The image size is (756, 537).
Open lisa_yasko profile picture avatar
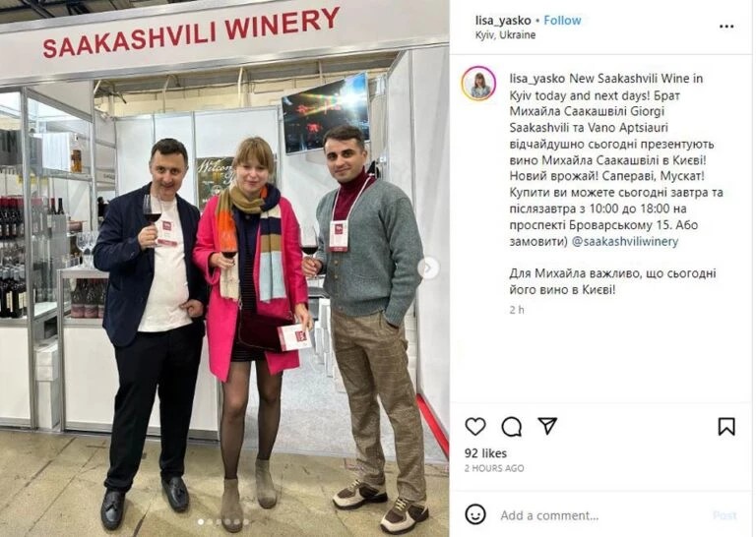pyautogui.click(x=478, y=84)
